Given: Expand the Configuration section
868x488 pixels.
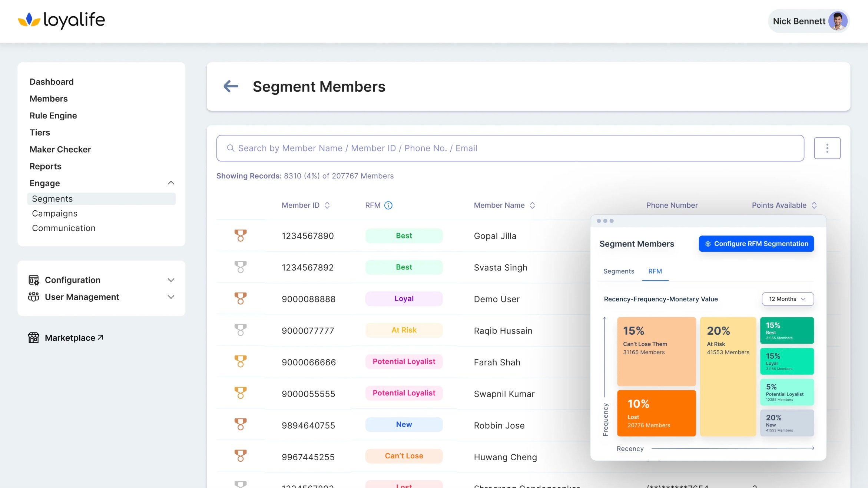Looking at the screenshot, I should (x=171, y=280).
